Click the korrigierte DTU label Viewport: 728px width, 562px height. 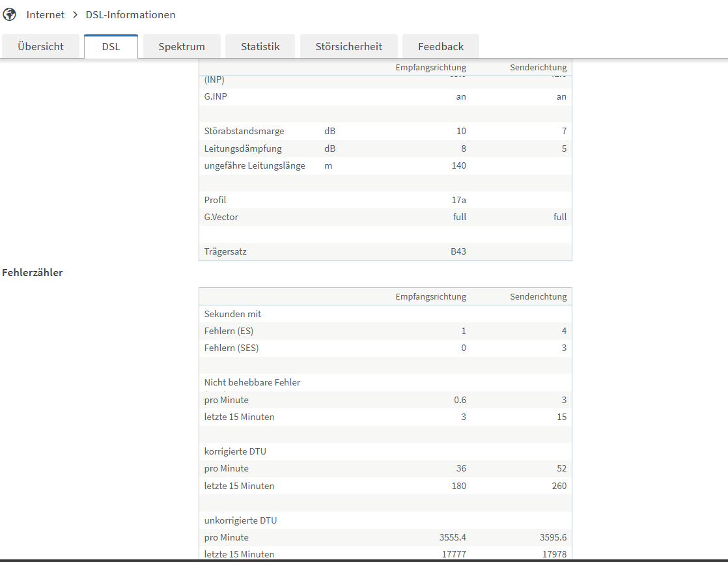235,451
